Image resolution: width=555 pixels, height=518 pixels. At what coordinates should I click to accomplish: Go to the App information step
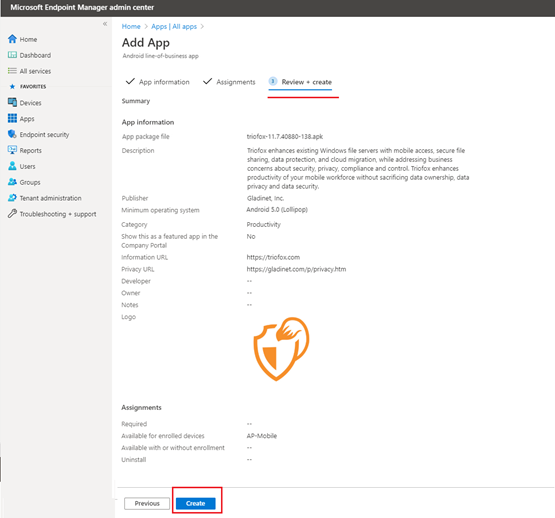click(158, 82)
